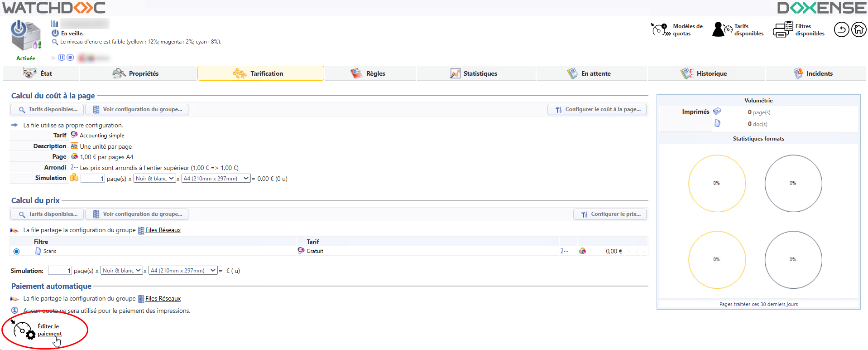
Task: Pause the print queue
Action: click(x=62, y=58)
